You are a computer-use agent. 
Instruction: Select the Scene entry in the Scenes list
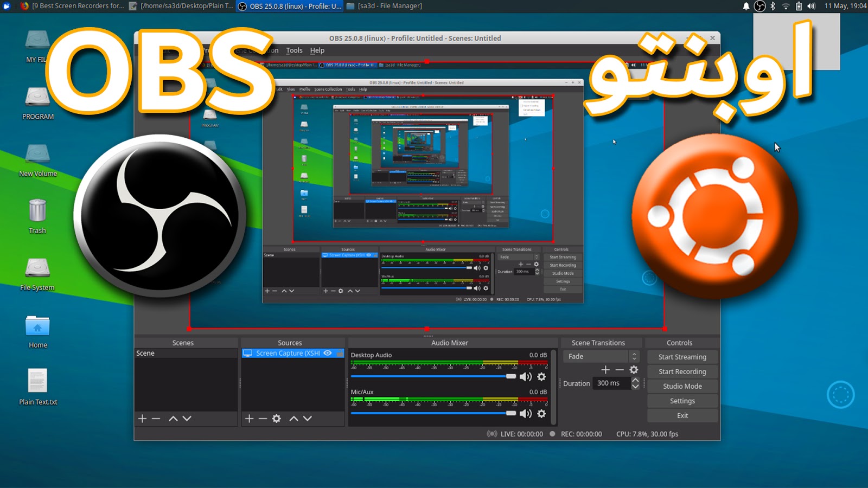[x=186, y=353]
